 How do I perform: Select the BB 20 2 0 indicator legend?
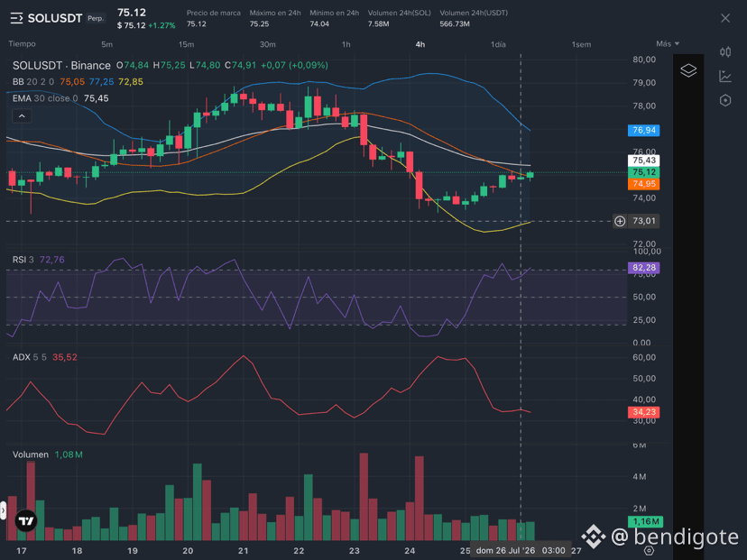pos(33,82)
